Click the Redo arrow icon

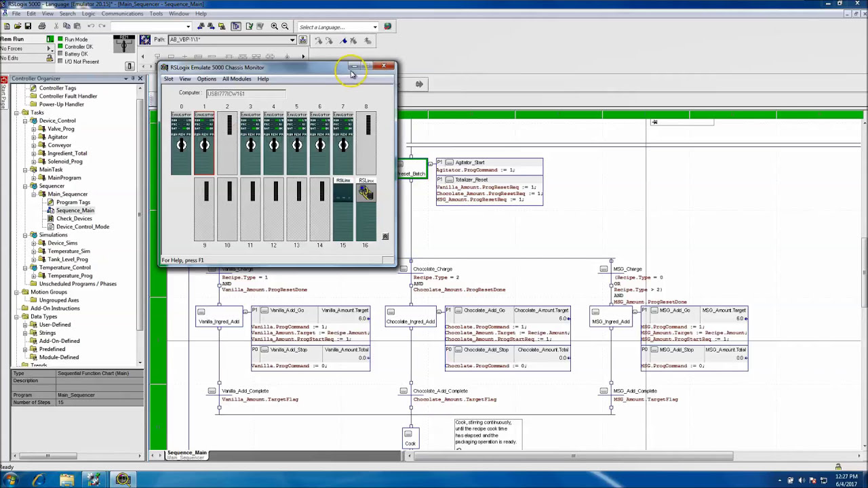point(102,26)
